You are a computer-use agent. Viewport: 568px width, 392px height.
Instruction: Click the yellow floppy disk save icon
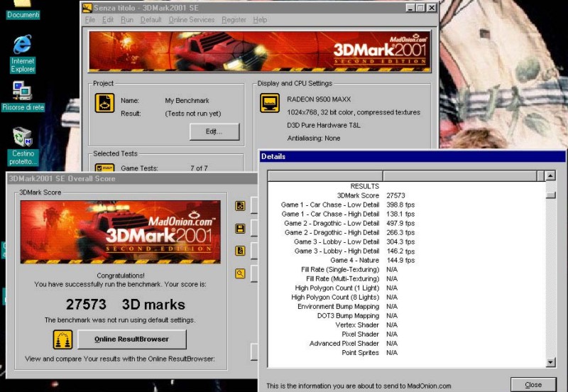240,229
